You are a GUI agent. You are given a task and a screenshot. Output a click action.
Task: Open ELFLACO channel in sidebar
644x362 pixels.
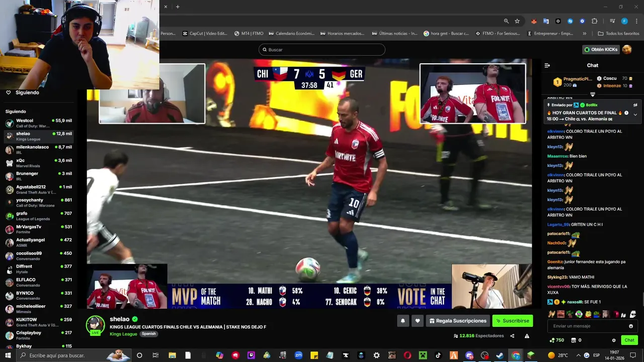[39, 283]
